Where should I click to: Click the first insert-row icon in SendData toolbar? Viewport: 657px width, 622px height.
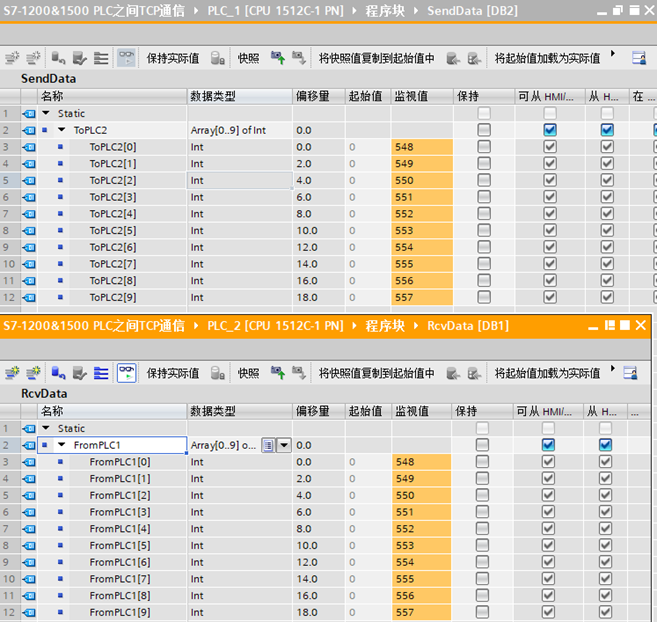[x=12, y=58]
